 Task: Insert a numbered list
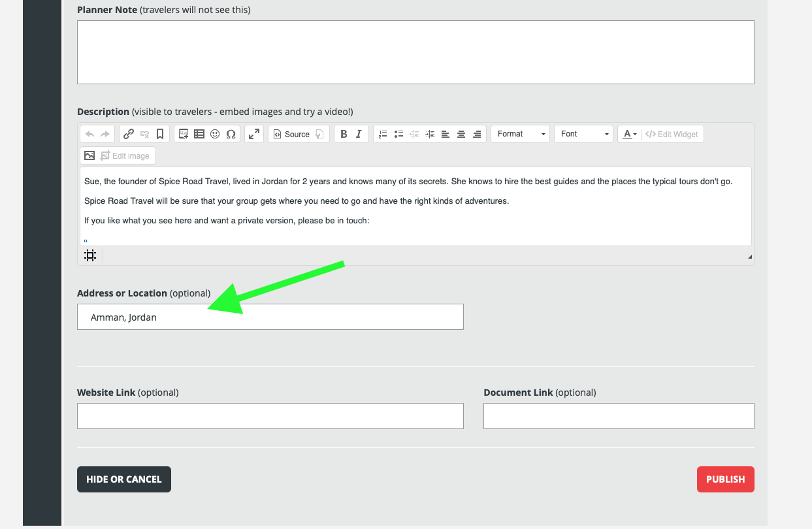[383, 134]
